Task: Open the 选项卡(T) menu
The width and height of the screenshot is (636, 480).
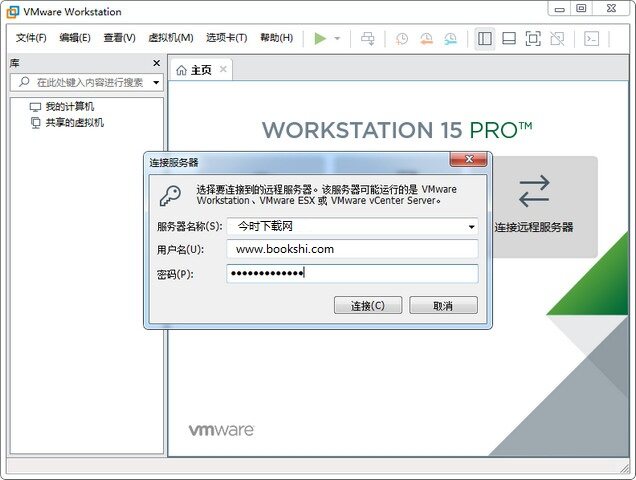Action: point(226,38)
